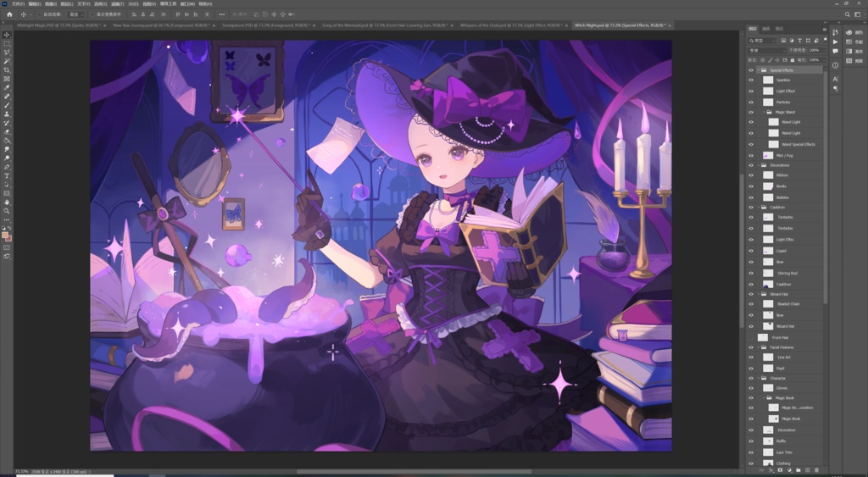The image size is (868, 477).
Task: Collapse the Facial Features group
Action: tap(759, 347)
